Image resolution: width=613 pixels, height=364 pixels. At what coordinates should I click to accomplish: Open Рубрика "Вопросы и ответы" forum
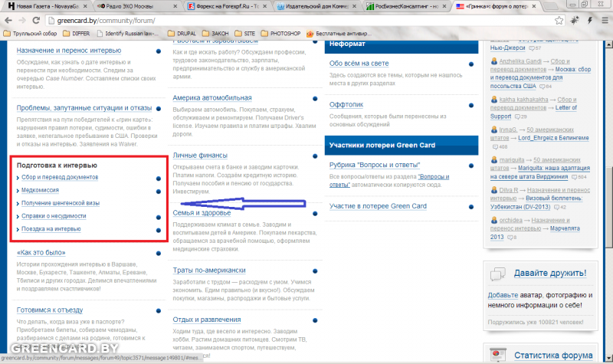click(x=375, y=165)
